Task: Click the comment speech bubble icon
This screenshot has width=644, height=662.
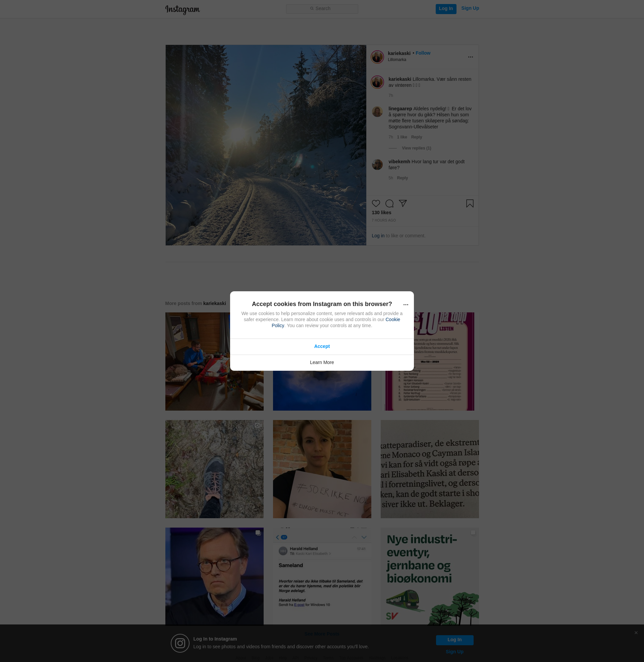Action: 389,203
